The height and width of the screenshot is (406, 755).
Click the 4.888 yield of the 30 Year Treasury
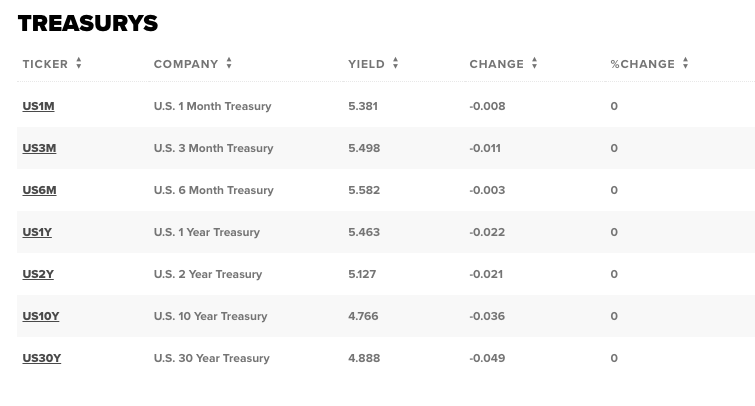tap(364, 358)
